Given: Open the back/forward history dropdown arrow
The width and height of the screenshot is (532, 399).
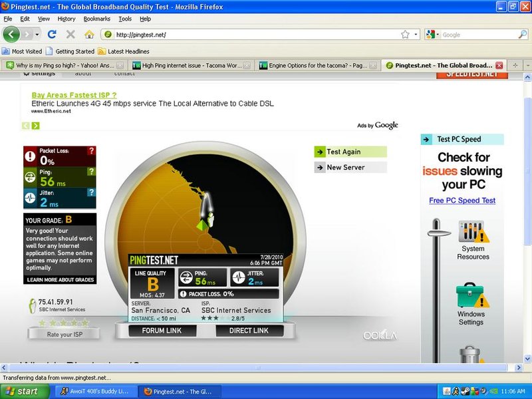Looking at the screenshot, I should [37, 35].
